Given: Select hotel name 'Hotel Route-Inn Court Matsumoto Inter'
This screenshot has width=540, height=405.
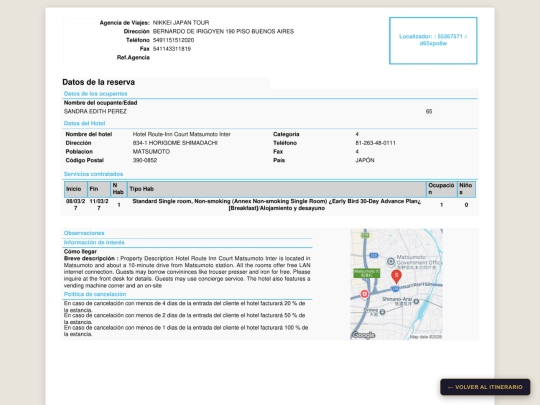Looking at the screenshot, I should (x=181, y=134).
